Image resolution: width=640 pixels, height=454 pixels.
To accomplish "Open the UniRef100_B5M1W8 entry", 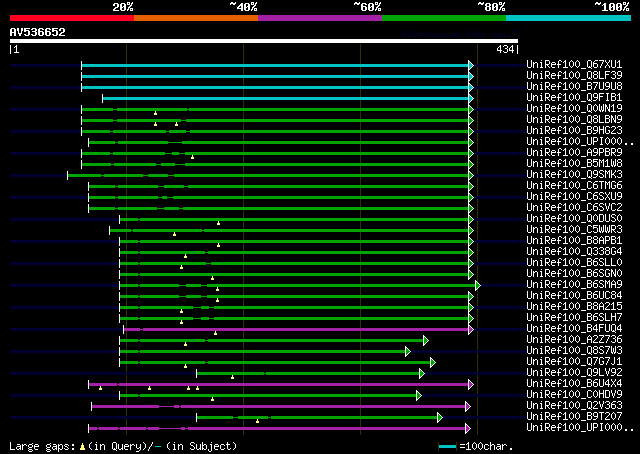I will pos(574,164).
